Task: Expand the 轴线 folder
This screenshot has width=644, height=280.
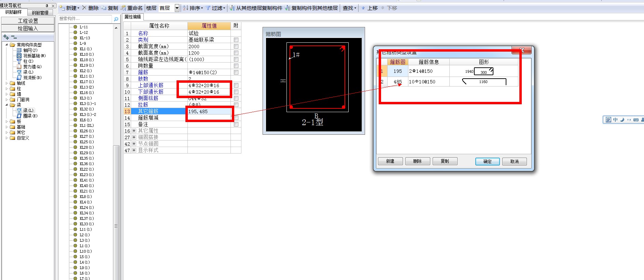Action: pyautogui.click(x=6, y=83)
